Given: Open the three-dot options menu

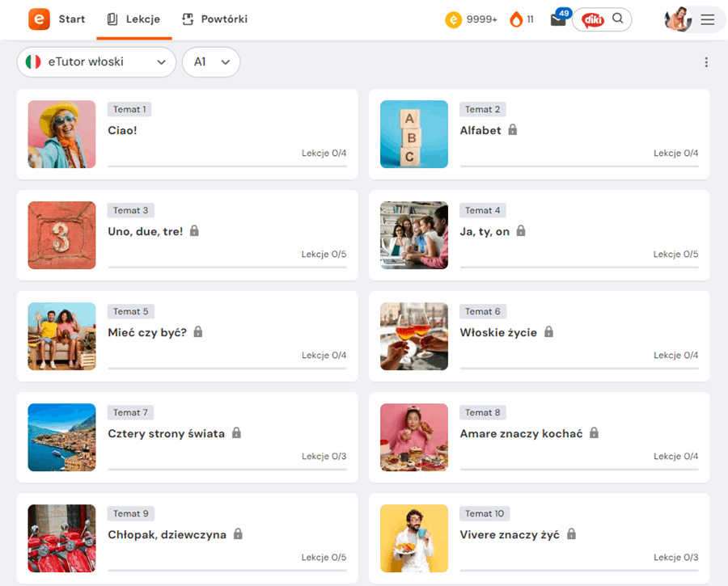Looking at the screenshot, I should coord(706,61).
